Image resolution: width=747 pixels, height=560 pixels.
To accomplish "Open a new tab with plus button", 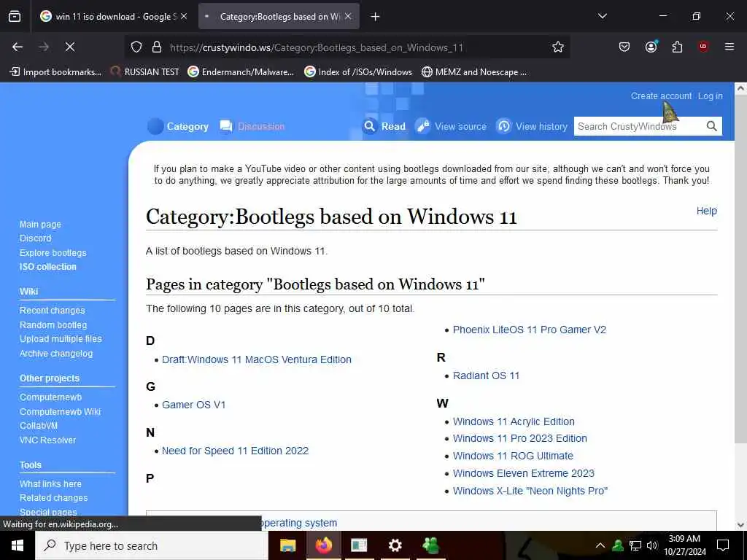I will click(376, 17).
